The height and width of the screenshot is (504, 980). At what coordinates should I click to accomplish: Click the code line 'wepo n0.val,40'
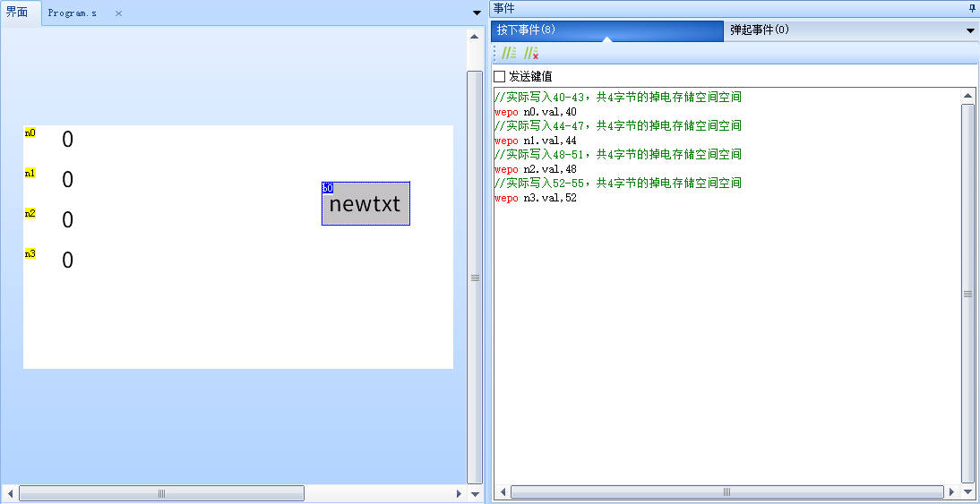[x=536, y=112]
